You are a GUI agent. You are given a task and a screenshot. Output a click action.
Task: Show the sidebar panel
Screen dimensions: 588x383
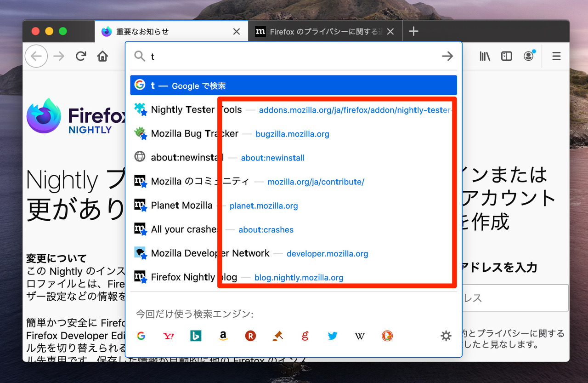point(507,56)
